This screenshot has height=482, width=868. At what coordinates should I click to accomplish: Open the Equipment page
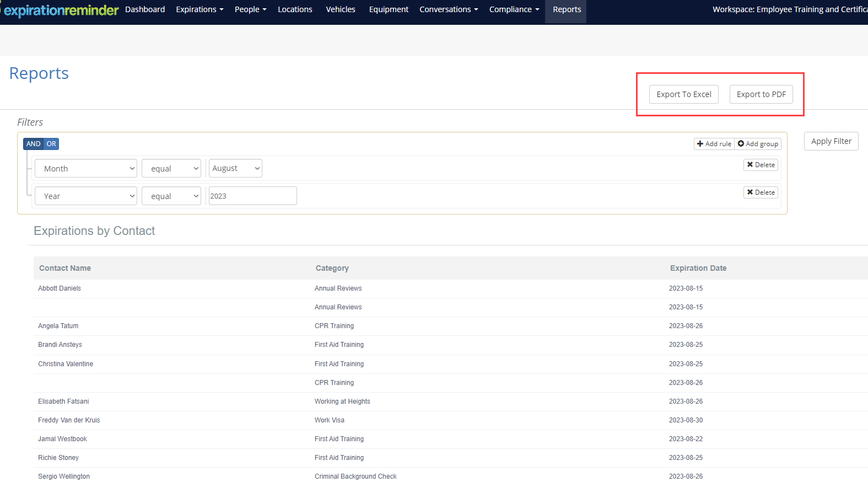(389, 9)
